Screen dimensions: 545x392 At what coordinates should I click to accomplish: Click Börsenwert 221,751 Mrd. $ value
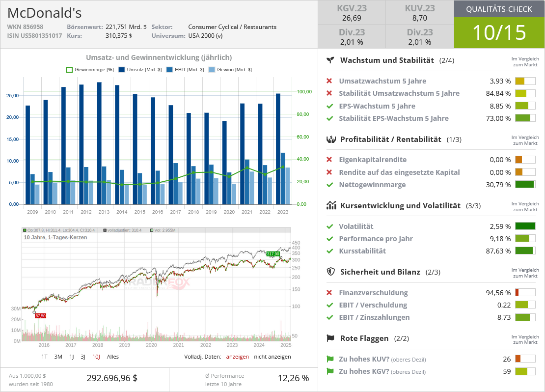pos(126,27)
